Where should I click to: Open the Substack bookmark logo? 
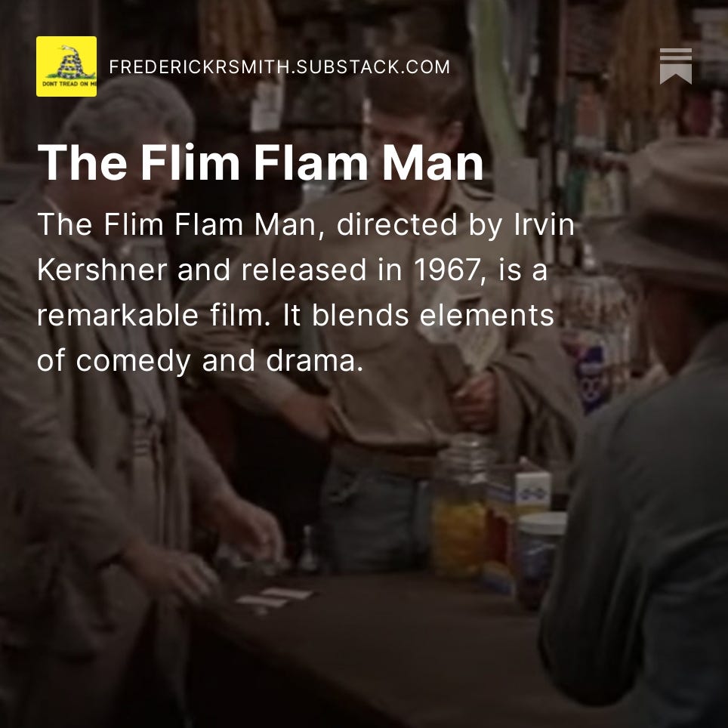tap(676, 66)
